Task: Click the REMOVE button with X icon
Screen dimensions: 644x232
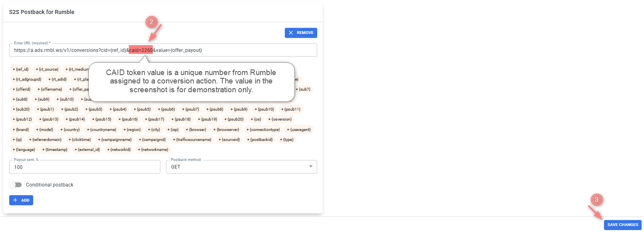Action: coord(301,33)
